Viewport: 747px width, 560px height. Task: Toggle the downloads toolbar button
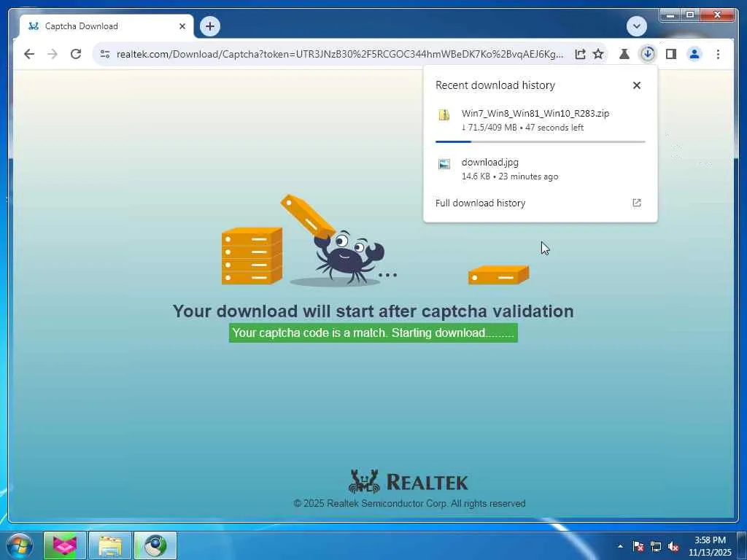648,54
